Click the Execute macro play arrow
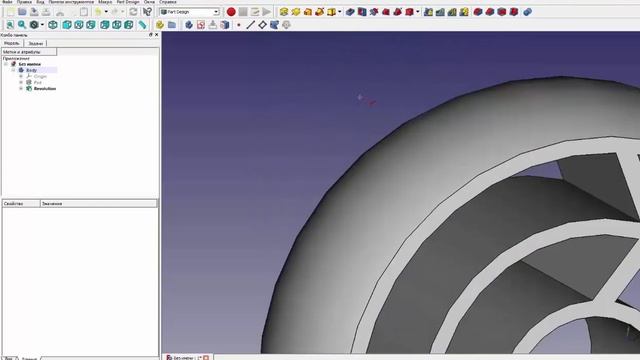This screenshot has width=640, height=360. point(267,12)
